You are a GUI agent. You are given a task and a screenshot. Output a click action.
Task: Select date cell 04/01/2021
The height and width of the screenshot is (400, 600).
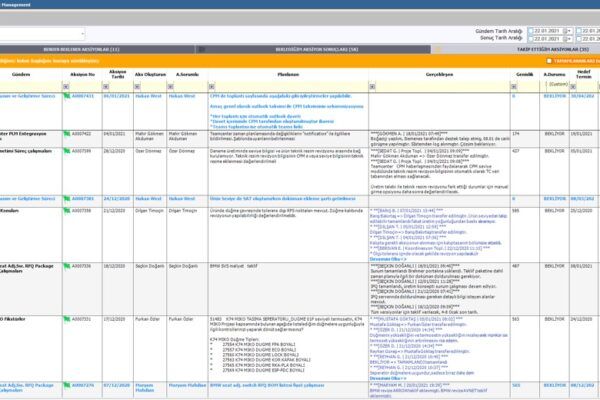tap(114, 134)
